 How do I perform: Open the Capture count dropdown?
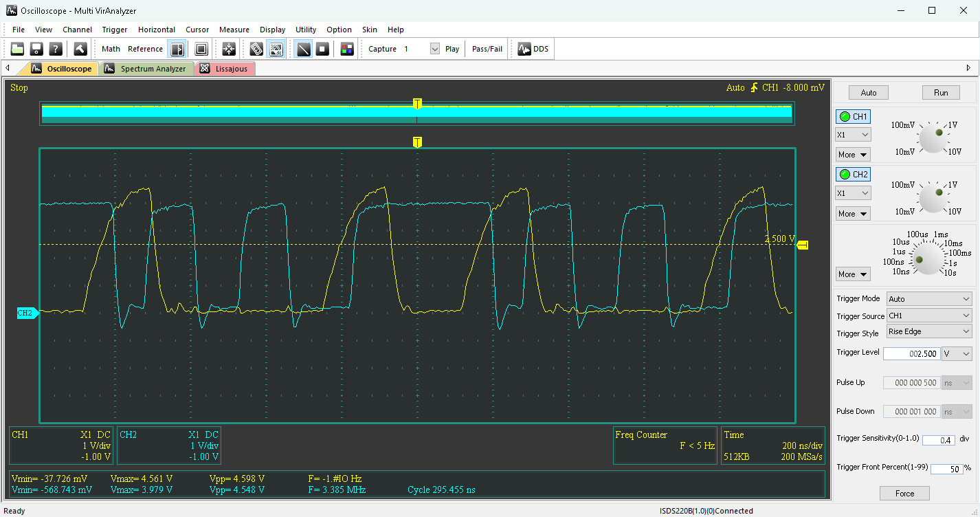tap(434, 49)
